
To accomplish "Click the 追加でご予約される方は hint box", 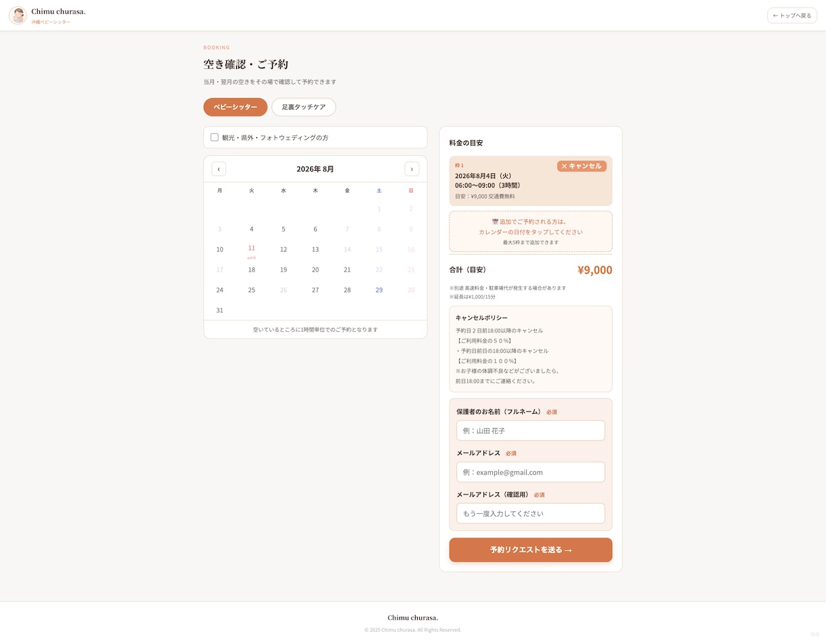I will [x=531, y=232].
